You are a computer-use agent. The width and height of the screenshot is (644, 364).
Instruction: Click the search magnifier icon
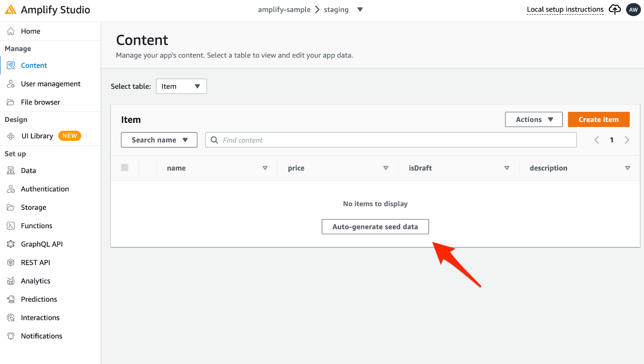point(214,140)
